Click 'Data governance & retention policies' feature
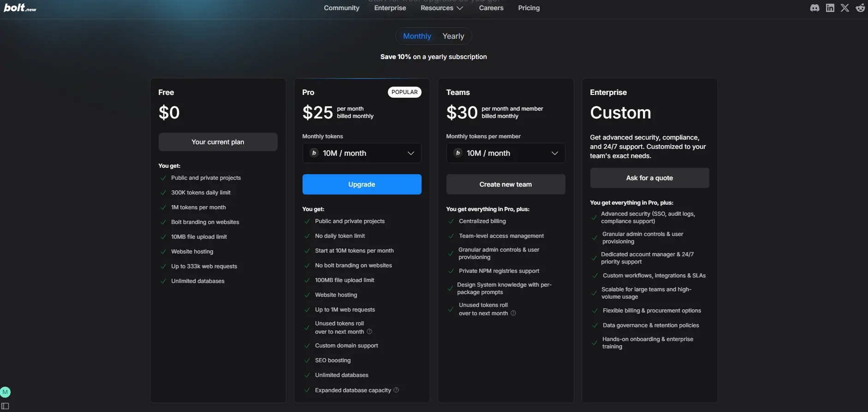The height and width of the screenshot is (412, 868). click(651, 325)
